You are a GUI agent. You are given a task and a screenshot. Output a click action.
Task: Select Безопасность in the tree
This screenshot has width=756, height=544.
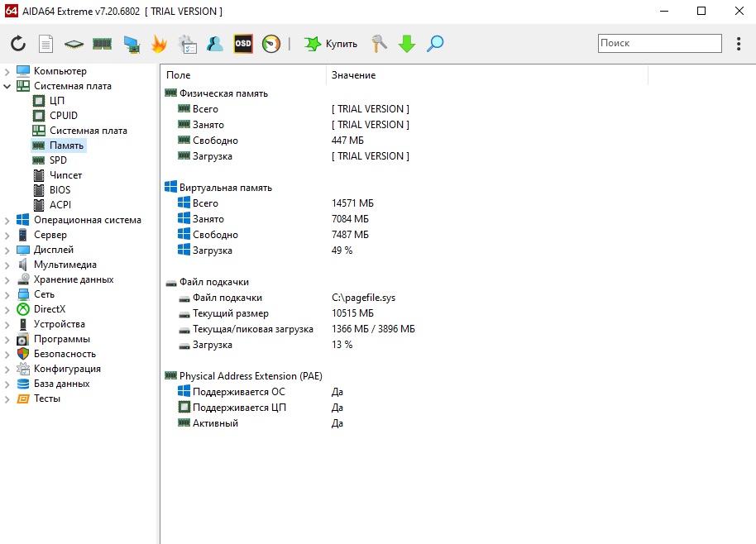[x=65, y=354]
